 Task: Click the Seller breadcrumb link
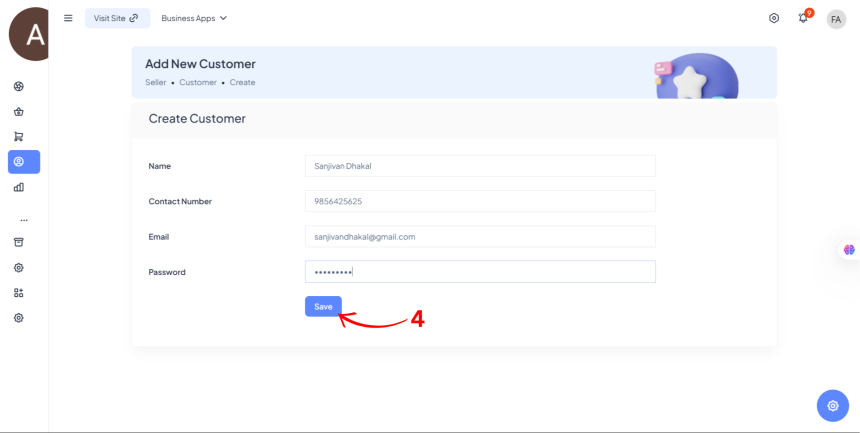point(156,82)
